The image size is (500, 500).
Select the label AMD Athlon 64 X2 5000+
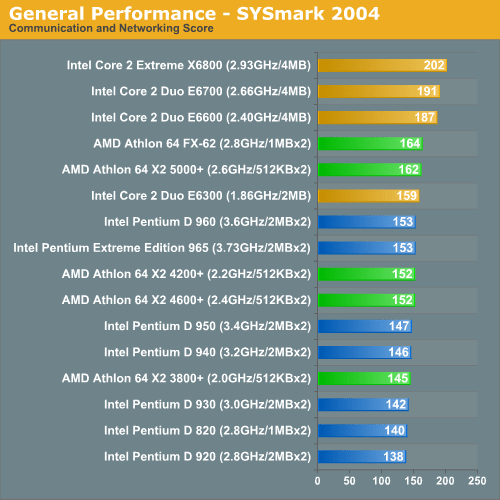[x=186, y=170]
